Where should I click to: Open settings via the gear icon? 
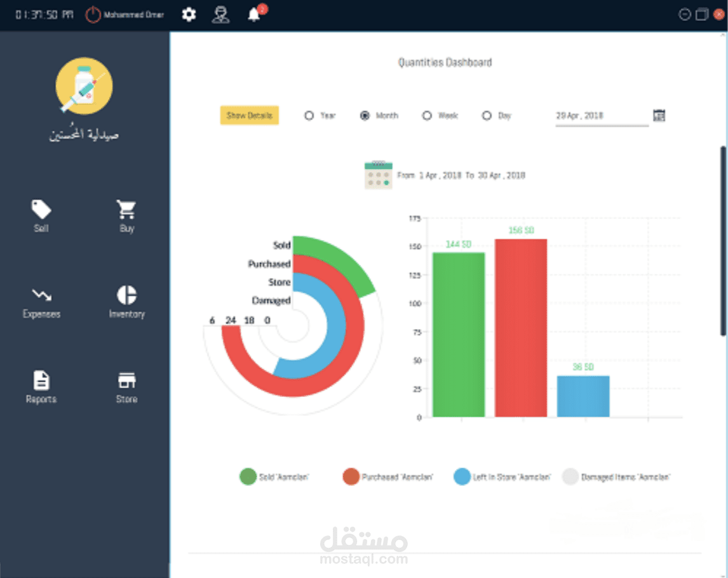coord(189,15)
